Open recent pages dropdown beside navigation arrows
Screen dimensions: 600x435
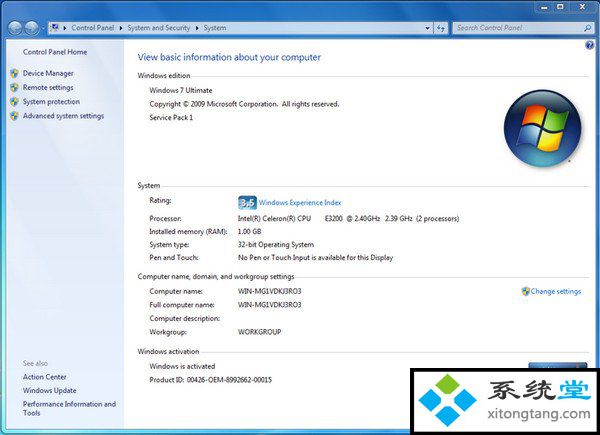42,28
